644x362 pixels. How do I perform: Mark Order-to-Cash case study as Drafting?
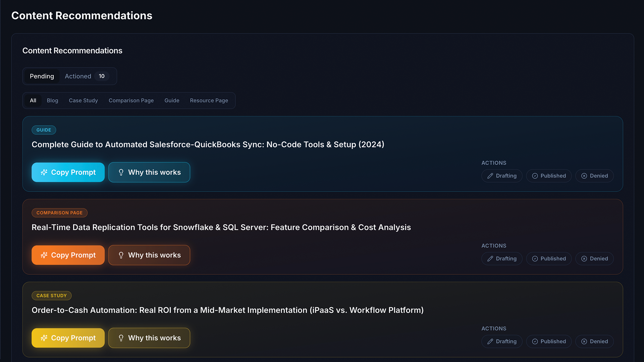click(x=502, y=341)
